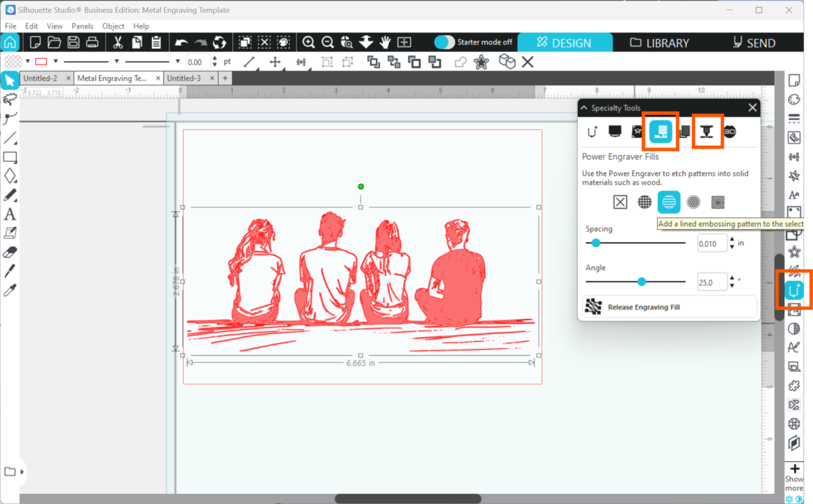Collapse the Specialty Tools panel chevron
Screen dimensions: 813x504
584,108
